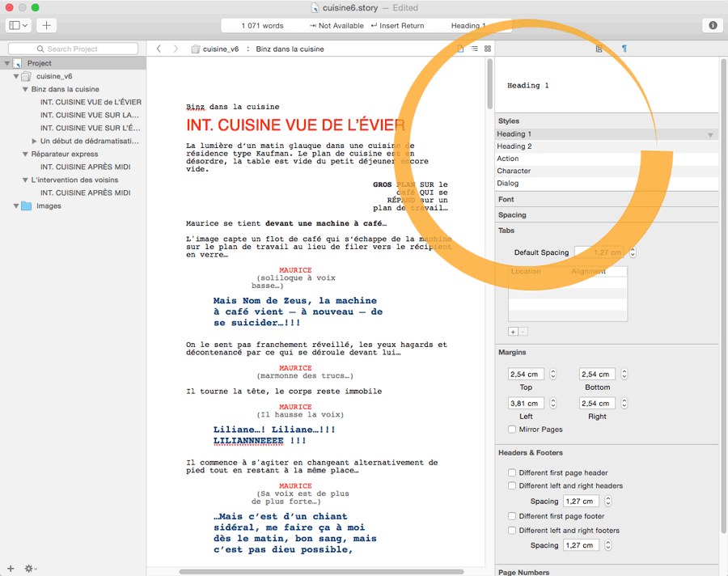The height and width of the screenshot is (576, 728).
Task: Click the cuisine_v6 breadcrumb document icon
Action: [x=196, y=49]
